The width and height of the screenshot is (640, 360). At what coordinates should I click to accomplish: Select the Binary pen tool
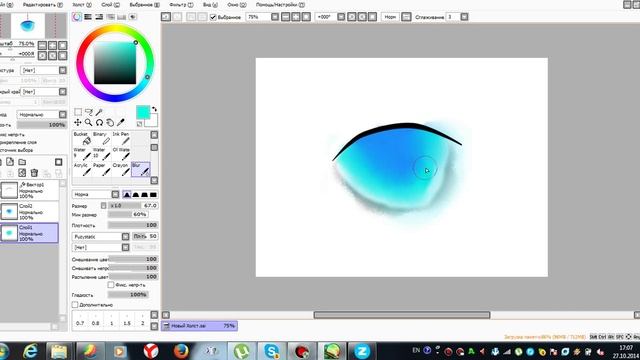pos(102,138)
